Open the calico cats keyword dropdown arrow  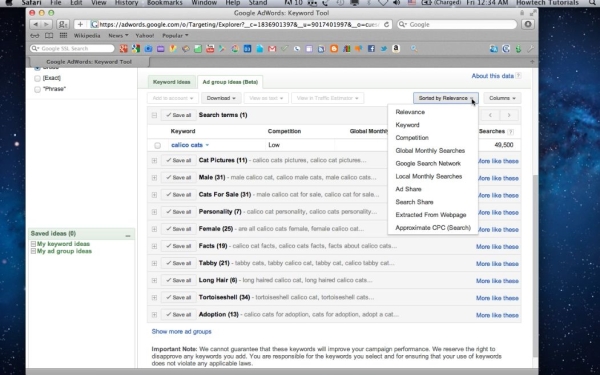[207, 145]
